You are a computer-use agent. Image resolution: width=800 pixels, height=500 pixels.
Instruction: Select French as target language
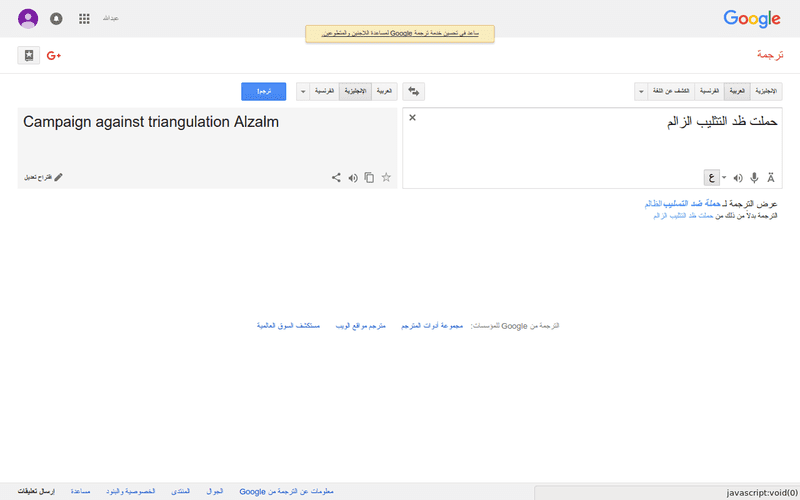[324, 91]
